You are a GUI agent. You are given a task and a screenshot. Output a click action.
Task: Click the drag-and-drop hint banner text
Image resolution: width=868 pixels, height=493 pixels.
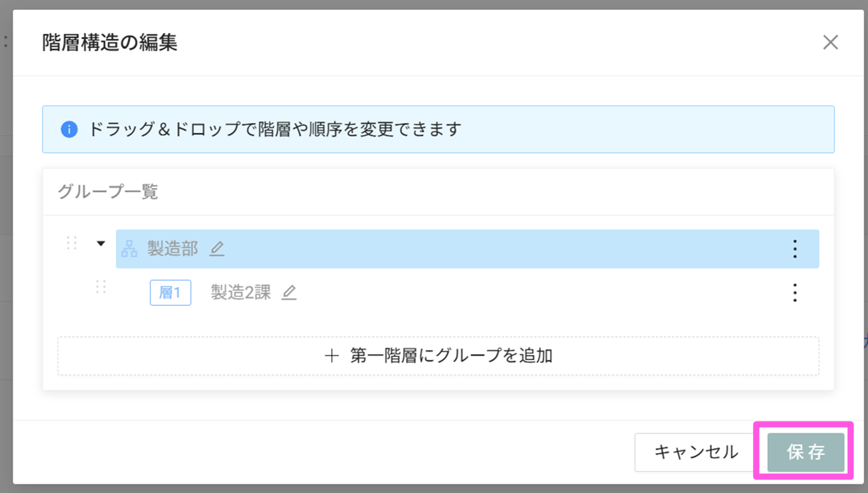point(275,129)
